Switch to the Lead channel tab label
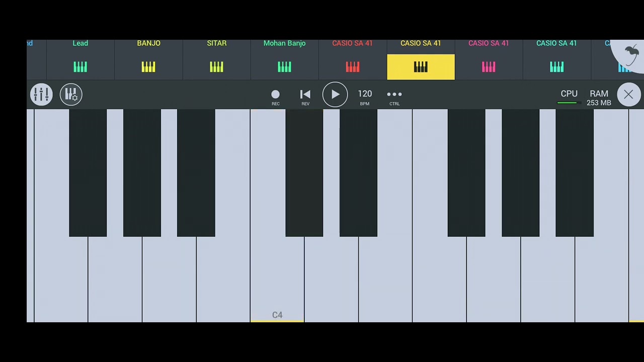The width and height of the screenshot is (644, 362). pos(80,43)
